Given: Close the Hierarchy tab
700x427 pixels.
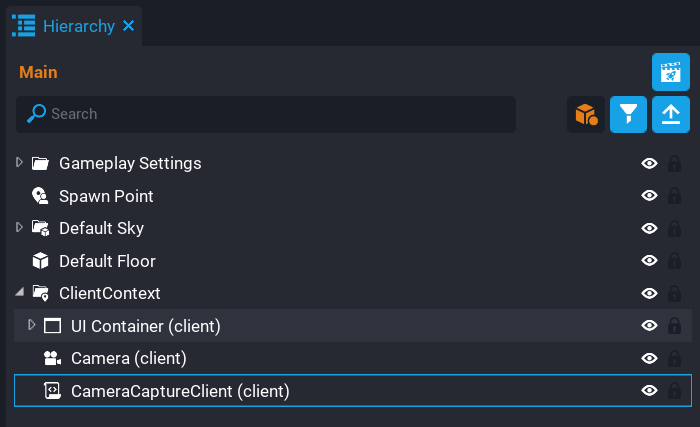Looking at the screenshot, I should (128, 26).
